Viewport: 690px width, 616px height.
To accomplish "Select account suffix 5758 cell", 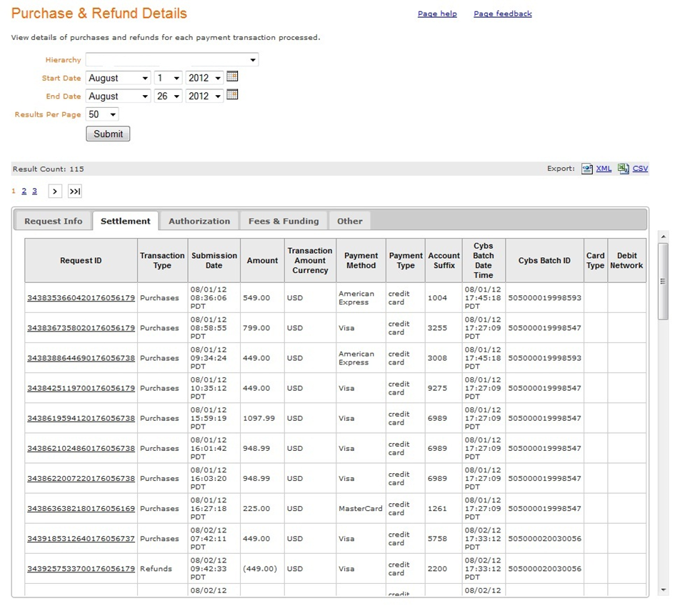I will (x=444, y=539).
